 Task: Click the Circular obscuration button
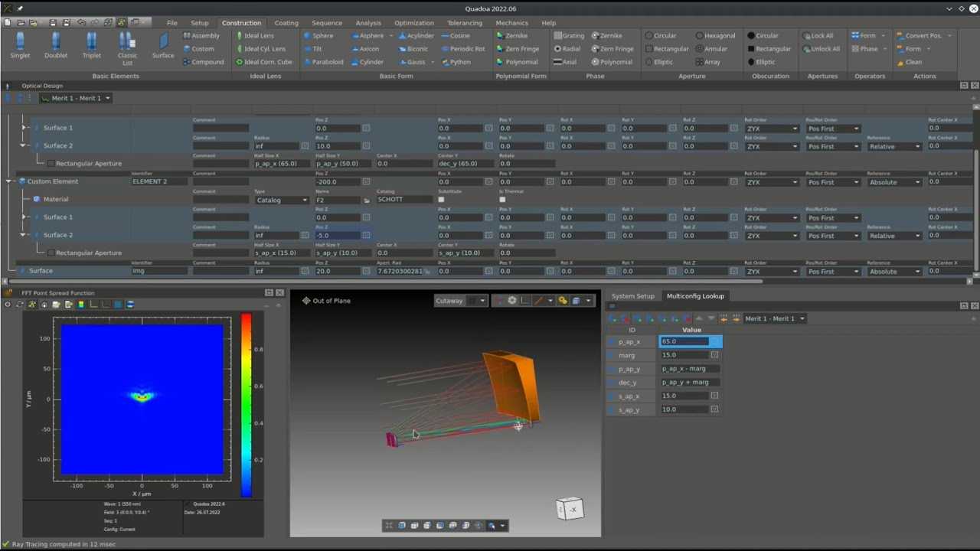coord(763,36)
